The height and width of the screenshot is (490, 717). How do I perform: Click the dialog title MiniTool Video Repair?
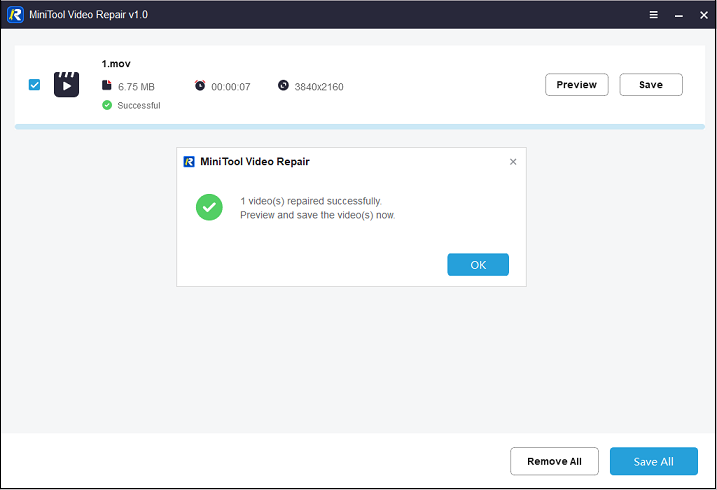pos(255,162)
